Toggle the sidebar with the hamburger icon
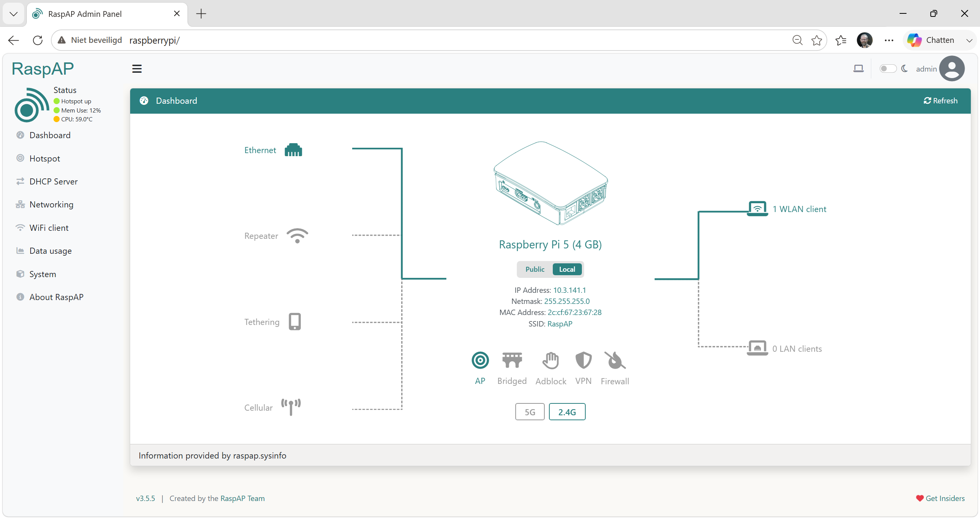This screenshot has height=519, width=980. coord(137,69)
